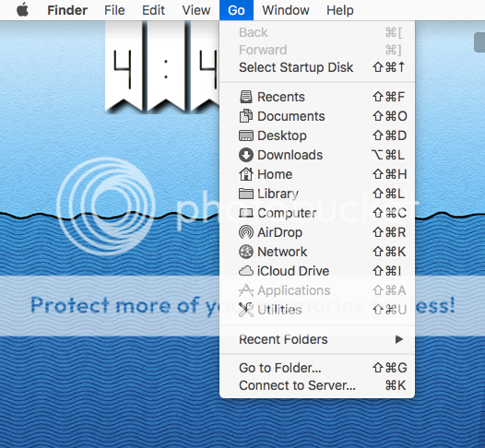The image size is (485, 448).
Task: Select Library in the Go menu
Action: pyautogui.click(x=317, y=194)
